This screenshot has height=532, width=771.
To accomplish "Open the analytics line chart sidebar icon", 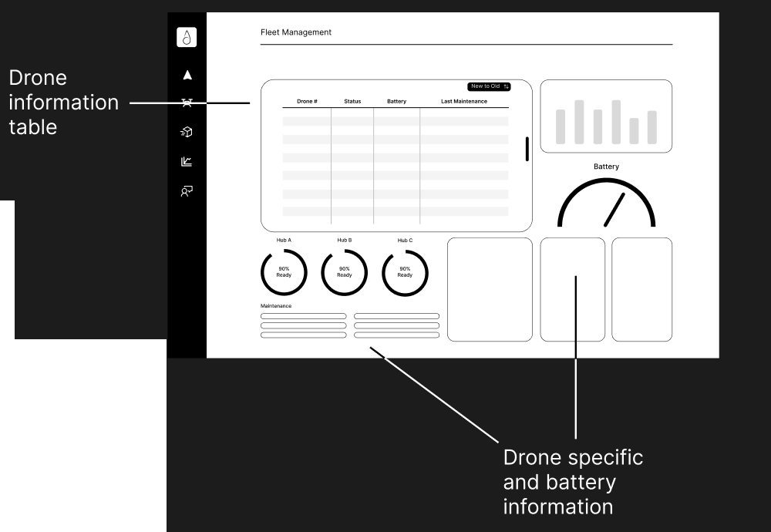I will [187, 161].
